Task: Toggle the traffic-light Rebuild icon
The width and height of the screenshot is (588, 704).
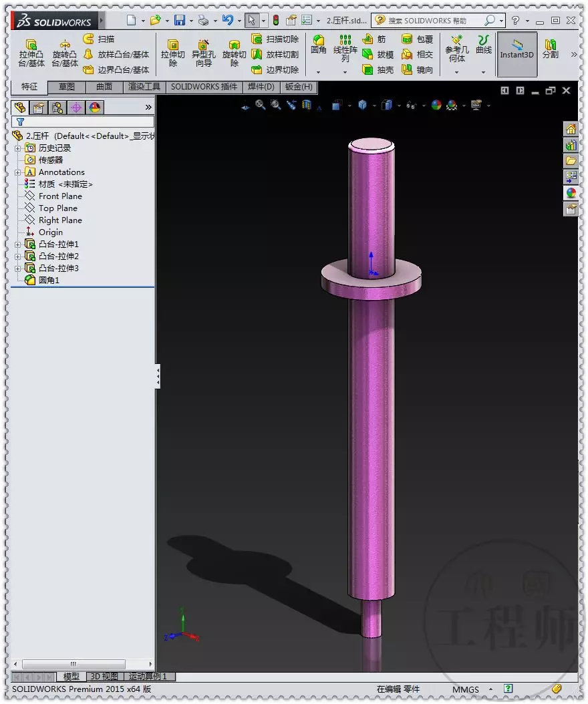Action: pyautogui.click(x=276, y=20)
